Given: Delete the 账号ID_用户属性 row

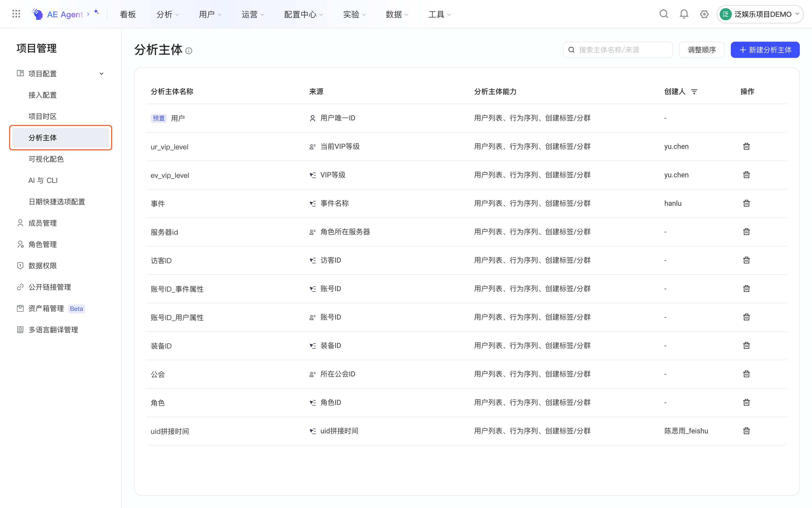Looking at the screenshot, I should 746,317.
